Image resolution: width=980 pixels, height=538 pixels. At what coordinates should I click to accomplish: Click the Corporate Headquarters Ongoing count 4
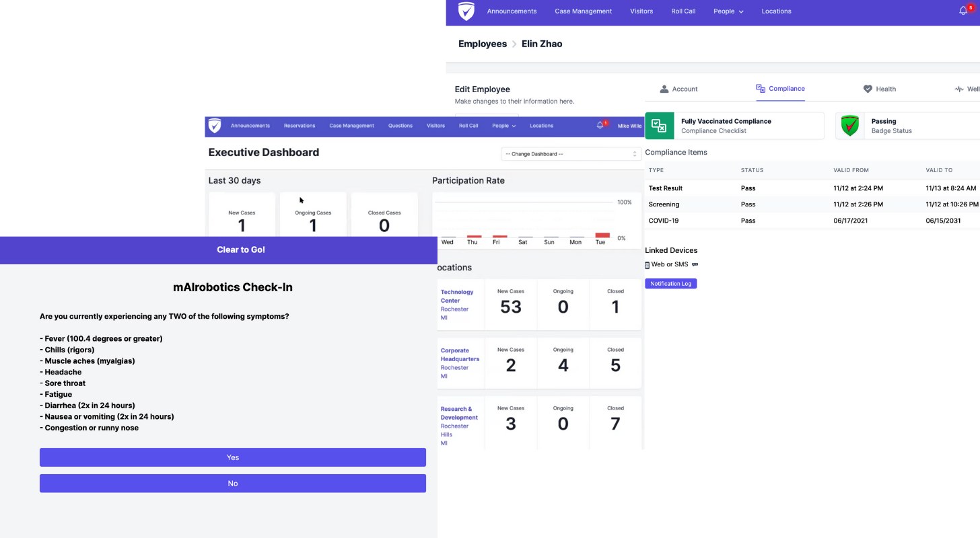point(563,366)
